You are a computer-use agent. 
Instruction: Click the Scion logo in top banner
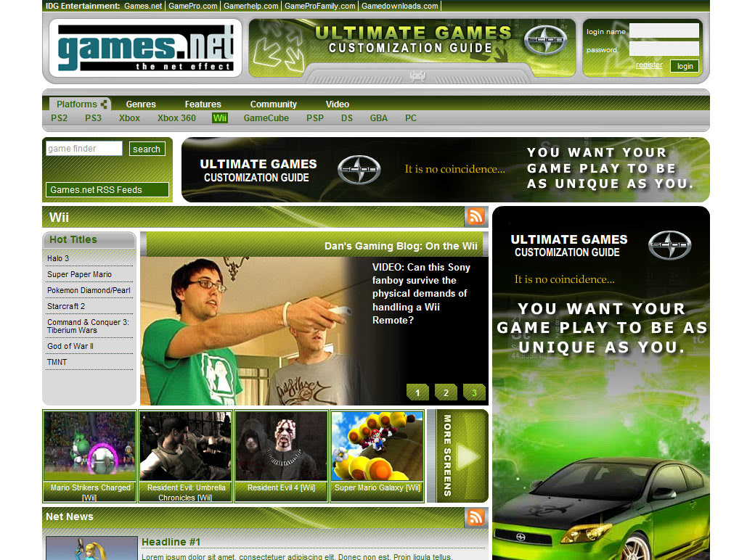[x=545, y=39]
